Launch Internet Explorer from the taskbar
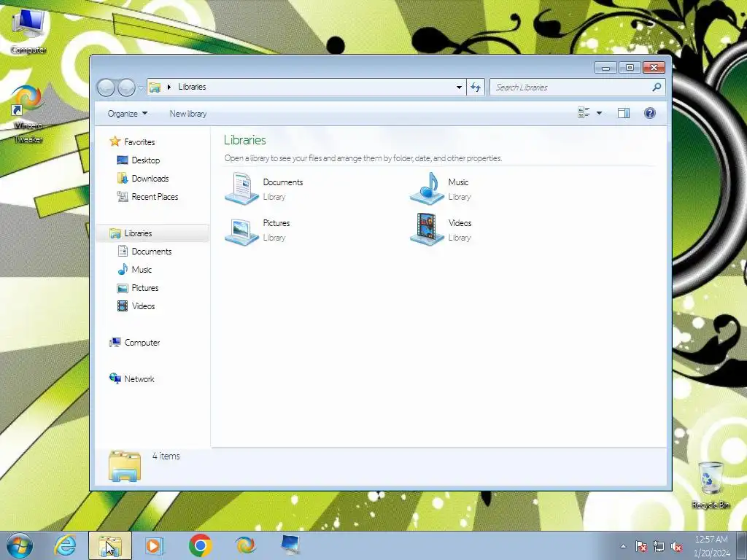747x560 pixels. 65,545
